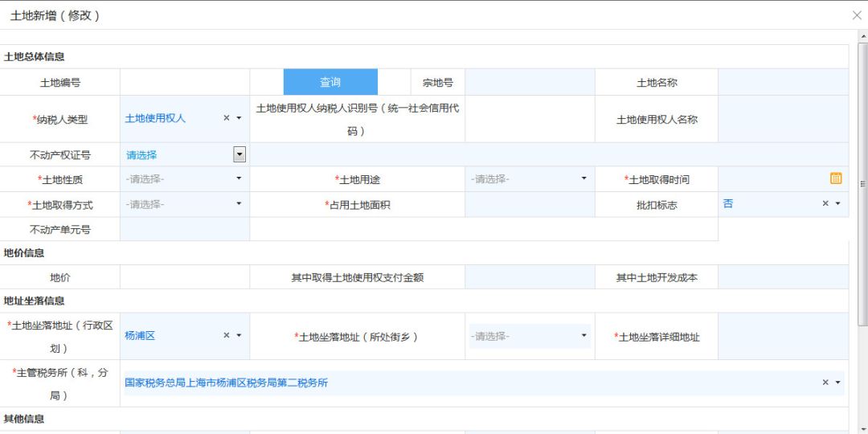The image size is (868, 434).
Task: Click the 地价 input field
Action: [x=185, y=277]
